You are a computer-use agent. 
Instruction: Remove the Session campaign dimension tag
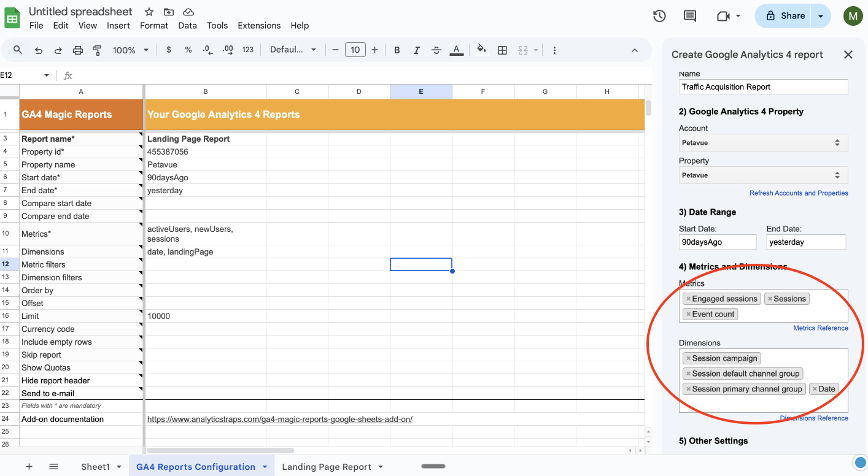[x=688, y=358]
